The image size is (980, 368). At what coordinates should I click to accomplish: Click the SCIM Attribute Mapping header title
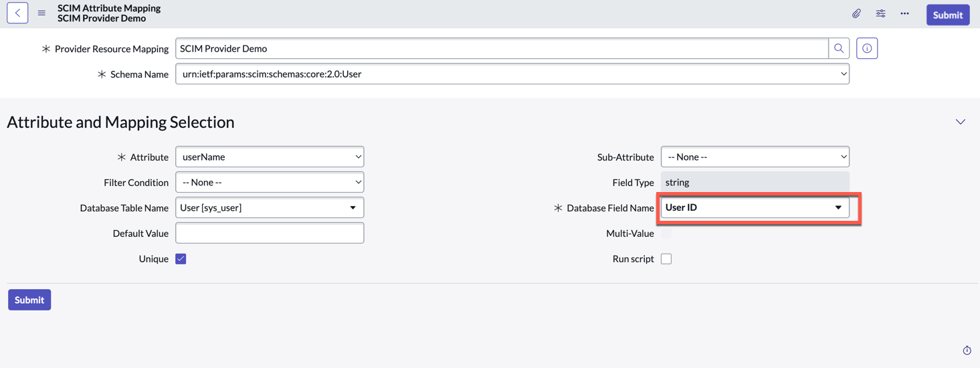109,8
